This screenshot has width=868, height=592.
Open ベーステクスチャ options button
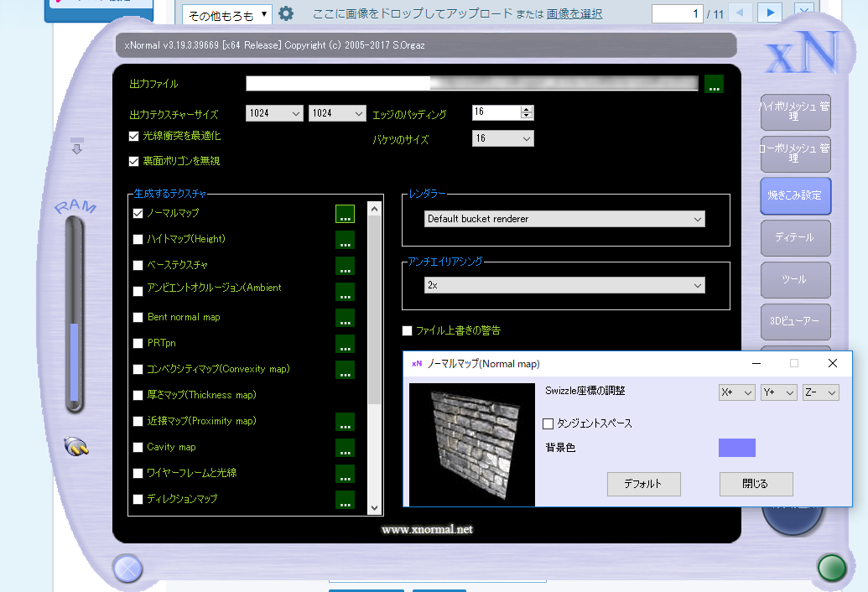[x=345, y=266]
